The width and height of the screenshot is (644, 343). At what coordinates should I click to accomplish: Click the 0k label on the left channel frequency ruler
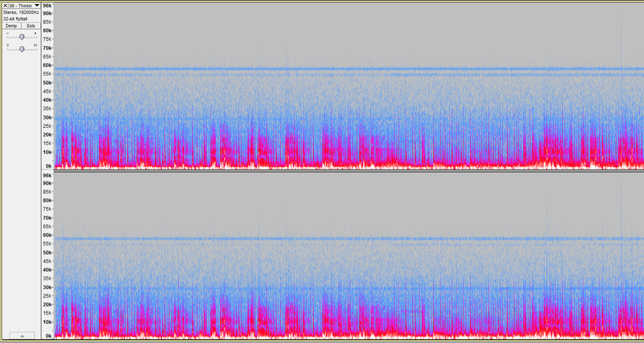coord(48,166)
